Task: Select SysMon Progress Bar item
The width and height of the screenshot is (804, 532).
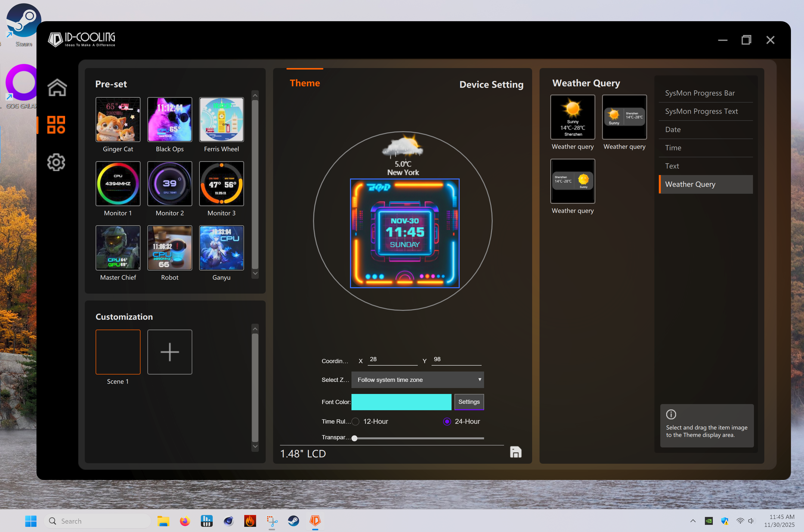Action: pyautogui.click(x=699, y=93)
